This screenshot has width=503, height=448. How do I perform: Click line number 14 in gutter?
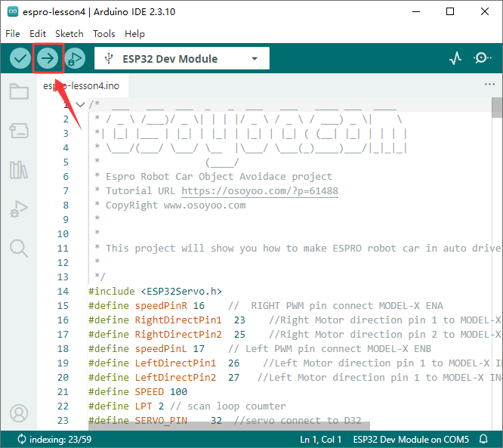pos(63,292)
